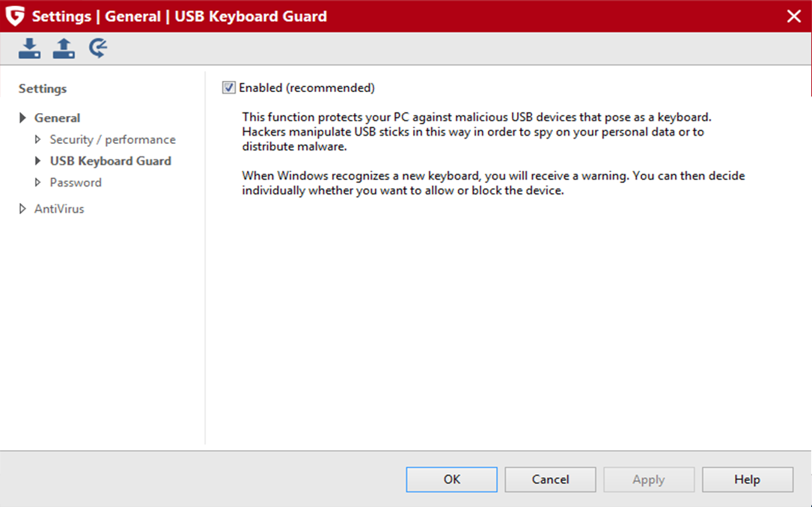The image size is (812, 507).
Task: Select the General settings category
Action: [57, 118]
